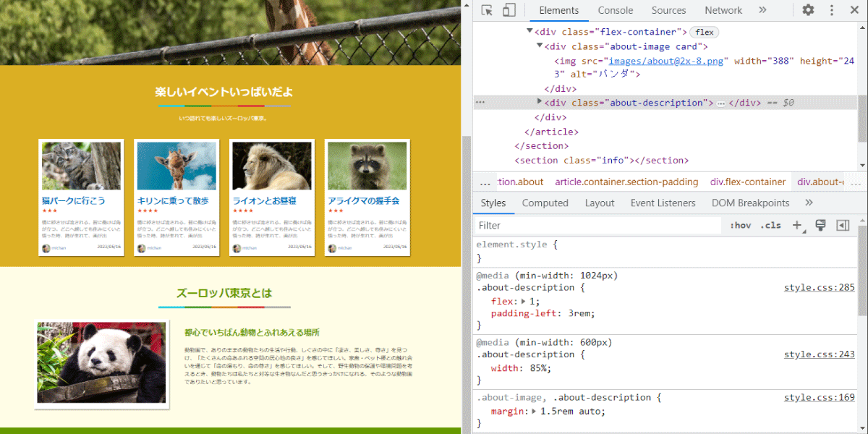Expand the flex shorthand property
This screenshot has height=434, width=868.
click(x=524, y=301)
